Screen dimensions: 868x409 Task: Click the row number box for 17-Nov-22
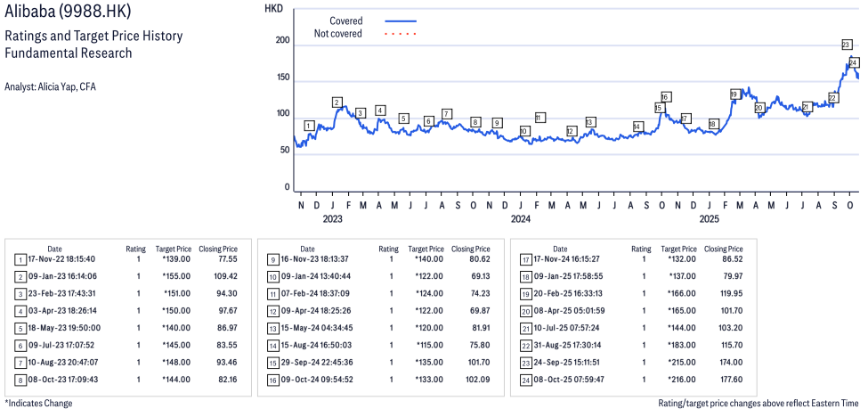(20, 259)
